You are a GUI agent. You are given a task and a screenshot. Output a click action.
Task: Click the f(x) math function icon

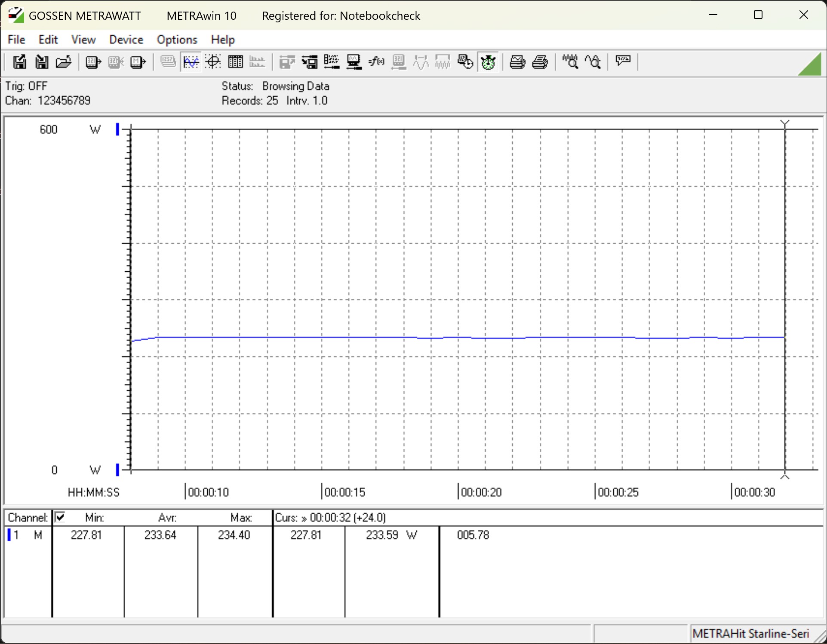(376, 62)
